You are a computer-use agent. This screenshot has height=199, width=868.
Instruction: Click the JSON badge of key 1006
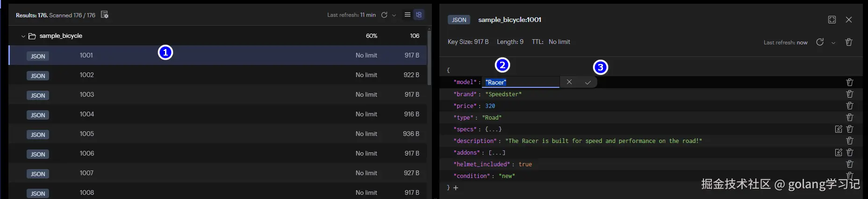(x=38, y=154)
